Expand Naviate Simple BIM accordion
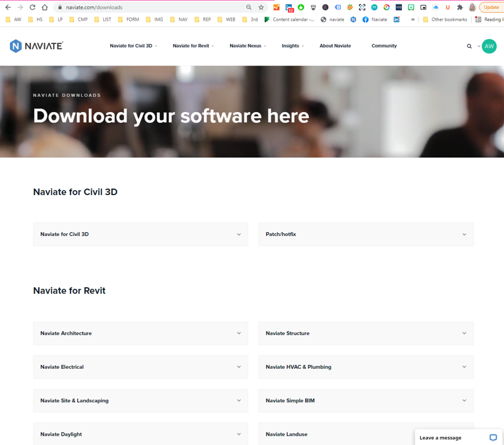The height and width of the screenshot is (445, 504). pos(366,401)
